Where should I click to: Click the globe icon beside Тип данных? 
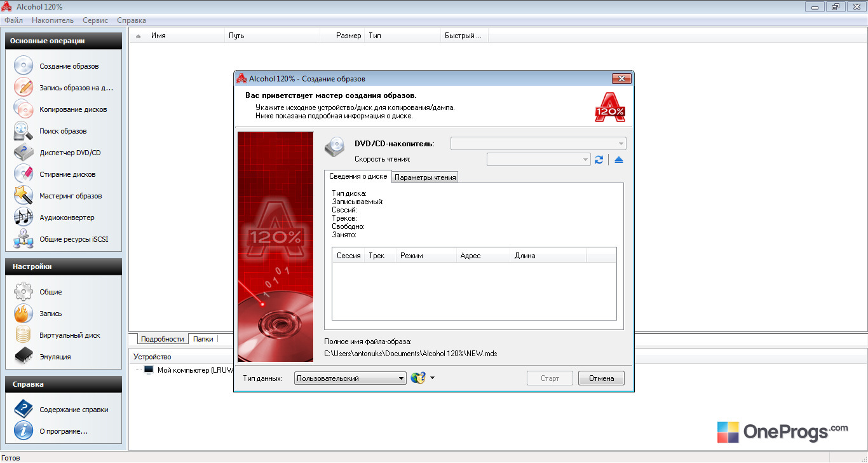417,378
